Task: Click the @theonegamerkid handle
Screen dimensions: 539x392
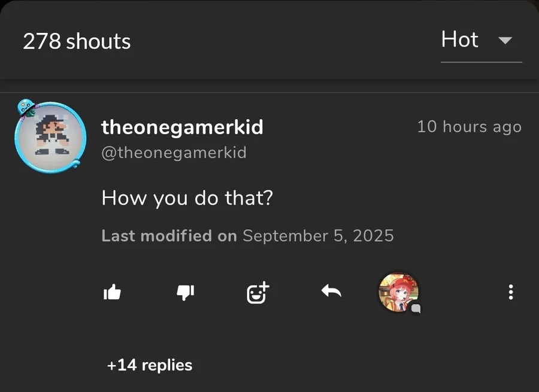Action: tap(174, 152)
